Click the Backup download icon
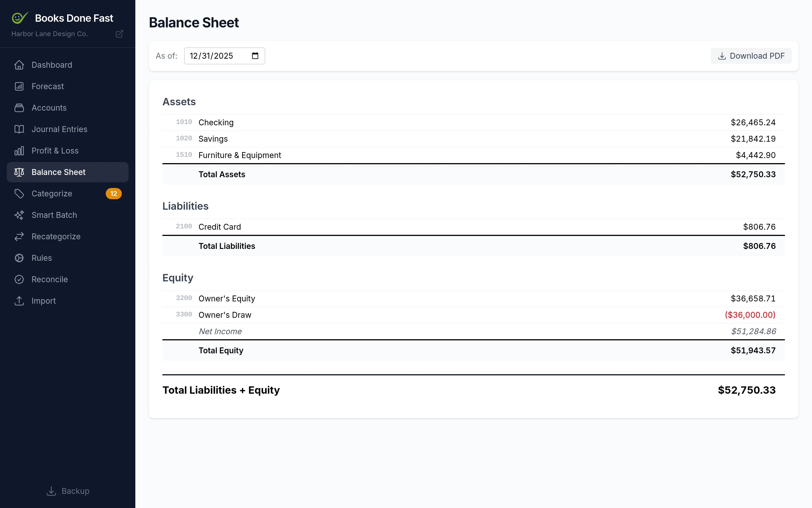Screen dimensions: 812x508 pos(51,491)
